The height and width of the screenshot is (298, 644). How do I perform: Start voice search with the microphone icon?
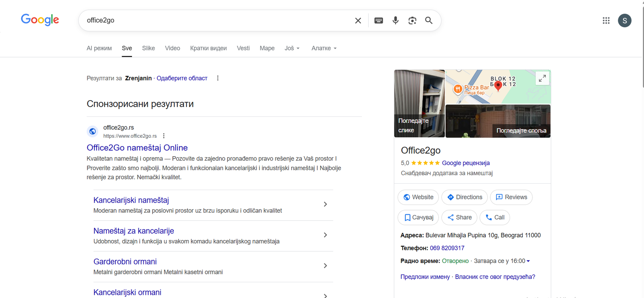(x=395, y=21)
